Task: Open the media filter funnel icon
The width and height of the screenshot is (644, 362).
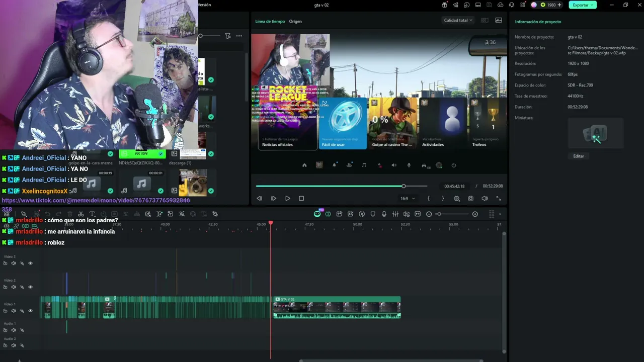Action: (x=228, y=36)
